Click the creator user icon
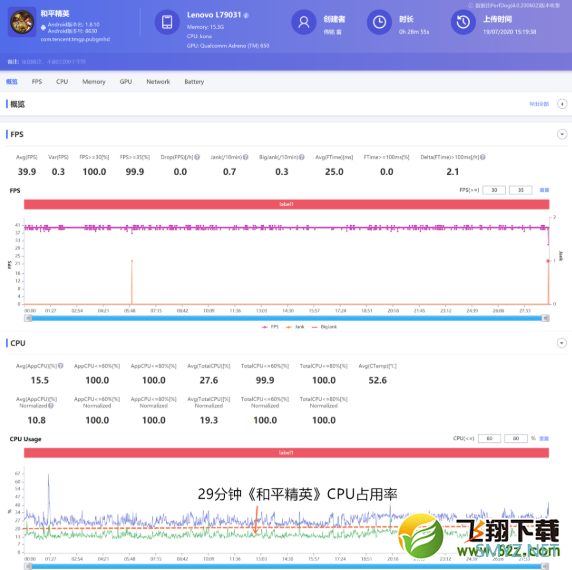 pos(304,22)
